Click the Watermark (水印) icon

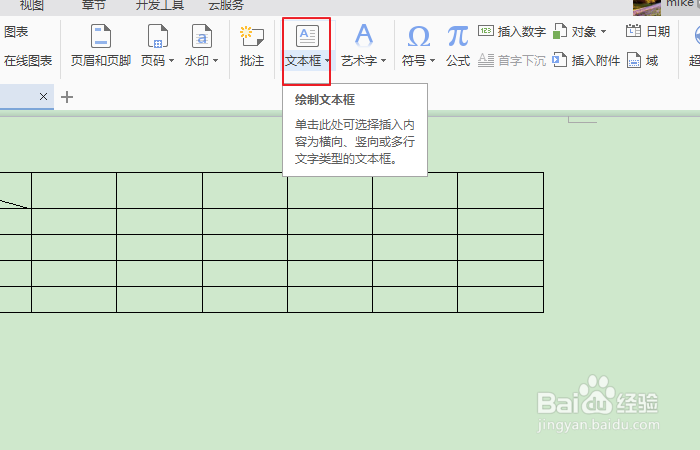[x=202, y=36]
